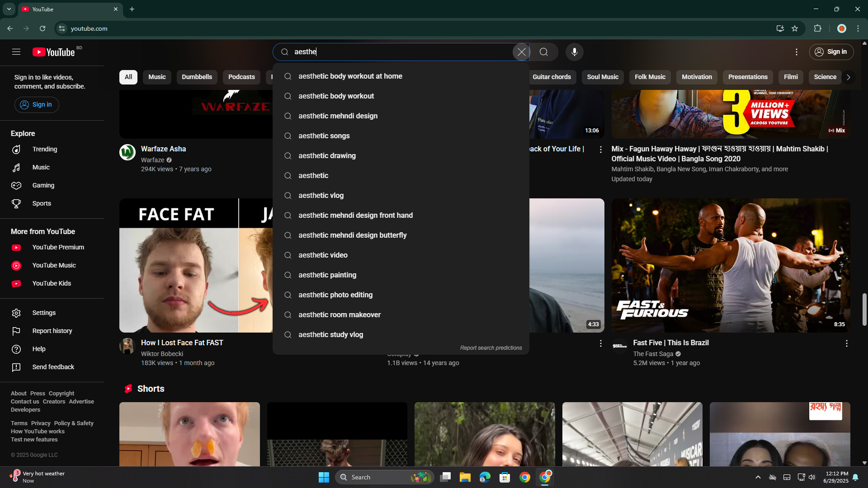Click Send feedback in the sidebar
The width and height of the screenshot is (868, 488).
(52, 367)
